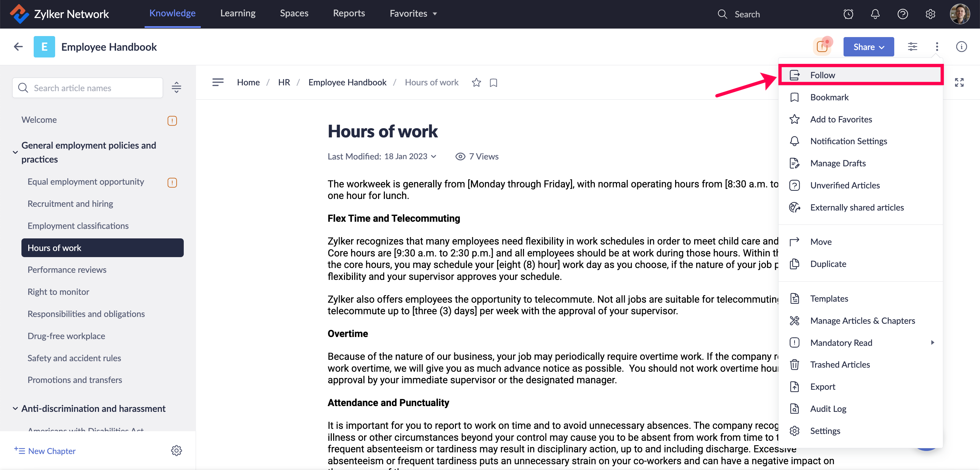Open the vertical three-dot more menu
Image resolution: width=980 pixels, height=470 pixels.
[x=937, y=47]
